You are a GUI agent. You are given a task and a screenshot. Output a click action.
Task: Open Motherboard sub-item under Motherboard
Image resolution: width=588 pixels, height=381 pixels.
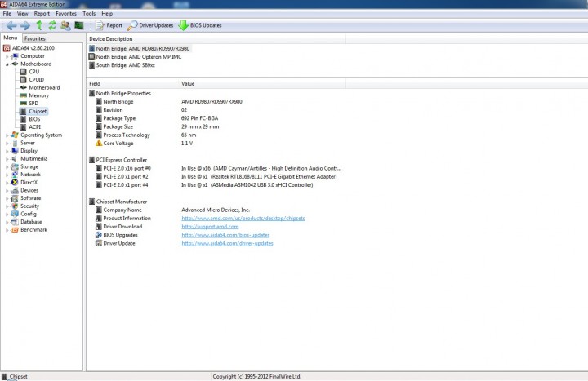tap(40, 87)
